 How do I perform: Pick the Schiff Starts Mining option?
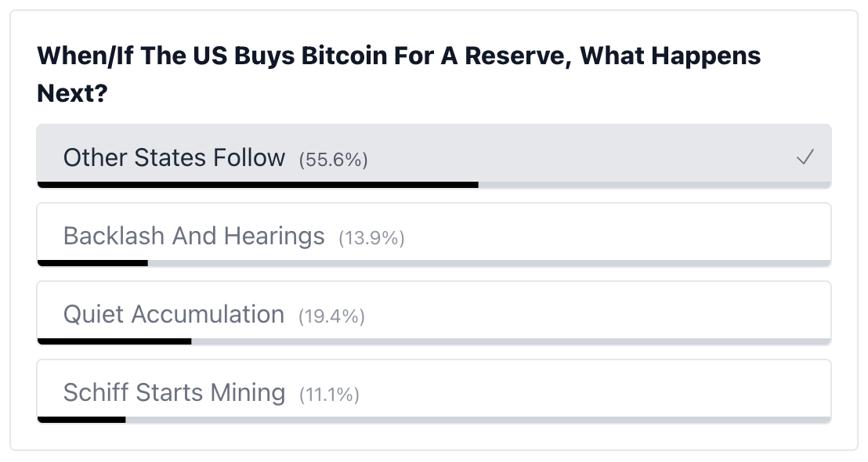click(434, 392)
